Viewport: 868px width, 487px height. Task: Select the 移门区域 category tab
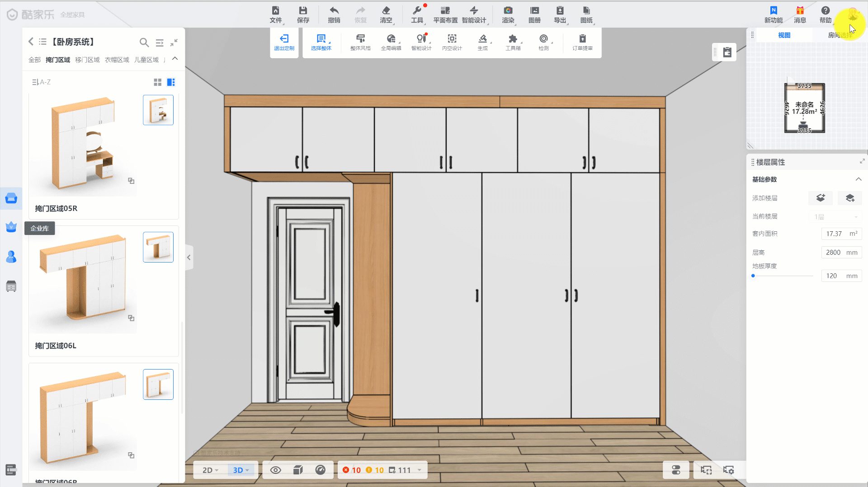click(87, 60)
